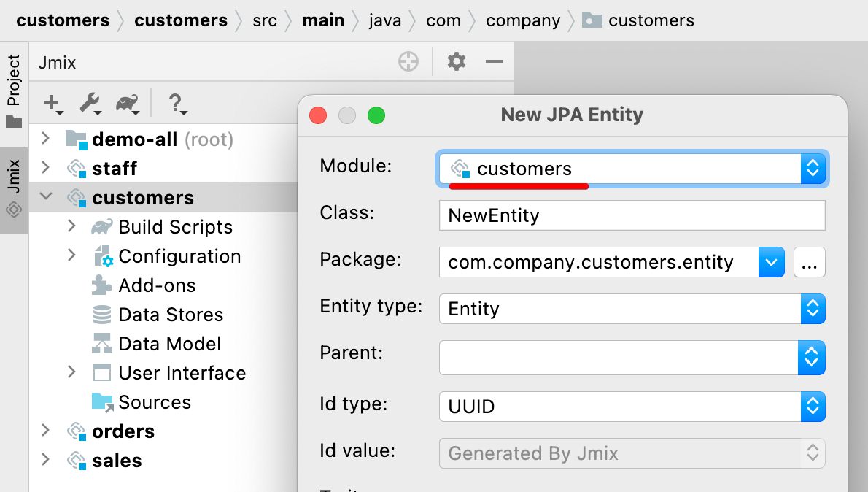This screenshot has height=492, width=868.
Task: Click the locate/target icon in the Jmix header
Action: 408,61
